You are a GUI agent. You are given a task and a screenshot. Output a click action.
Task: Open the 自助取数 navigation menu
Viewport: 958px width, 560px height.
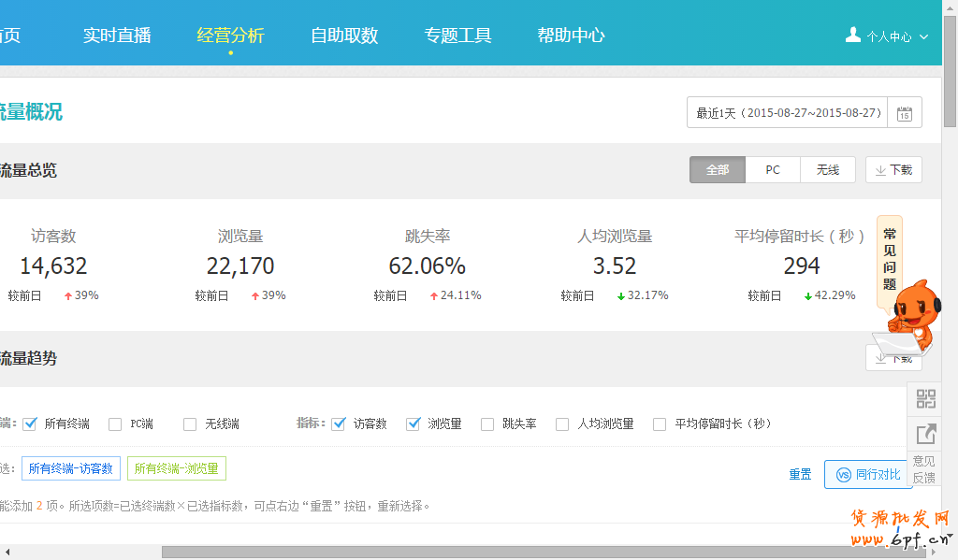click(343, 35)
